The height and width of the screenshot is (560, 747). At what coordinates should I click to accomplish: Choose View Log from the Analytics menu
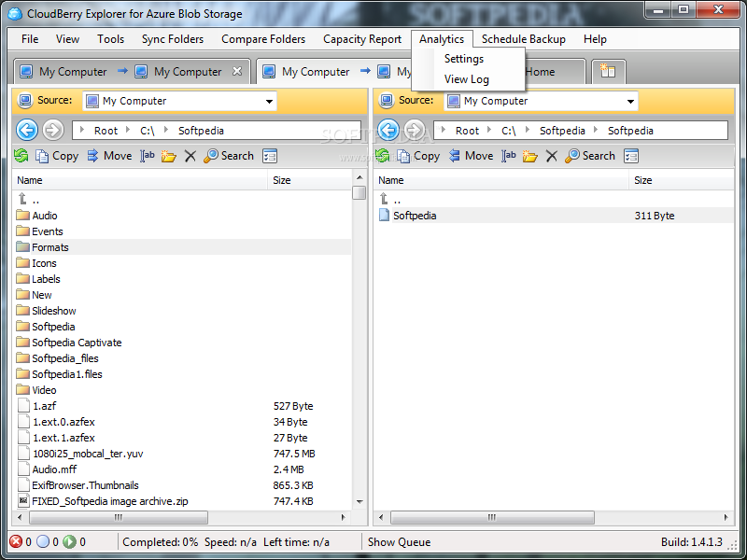click(467, 79)
